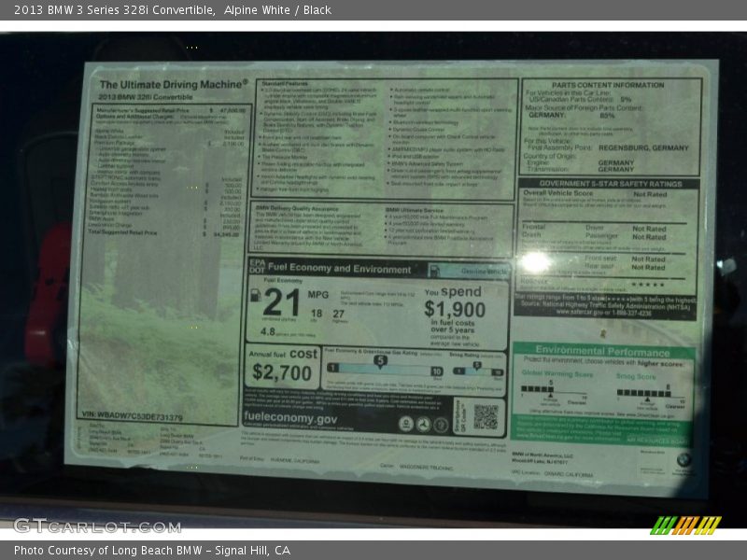
Task: Click the gas pump icon beside 21 MPG
Action: 256,295
